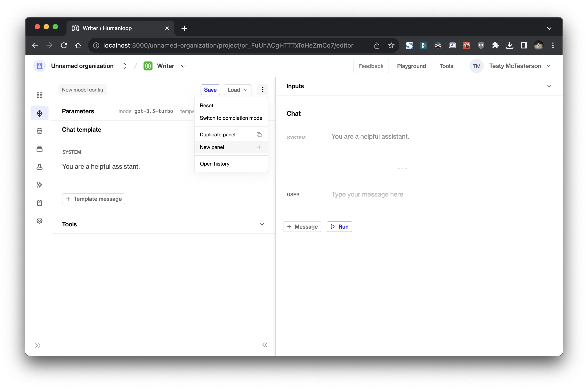588x389 pixels.
Task: Click the Save button
Action: (210, 90)
